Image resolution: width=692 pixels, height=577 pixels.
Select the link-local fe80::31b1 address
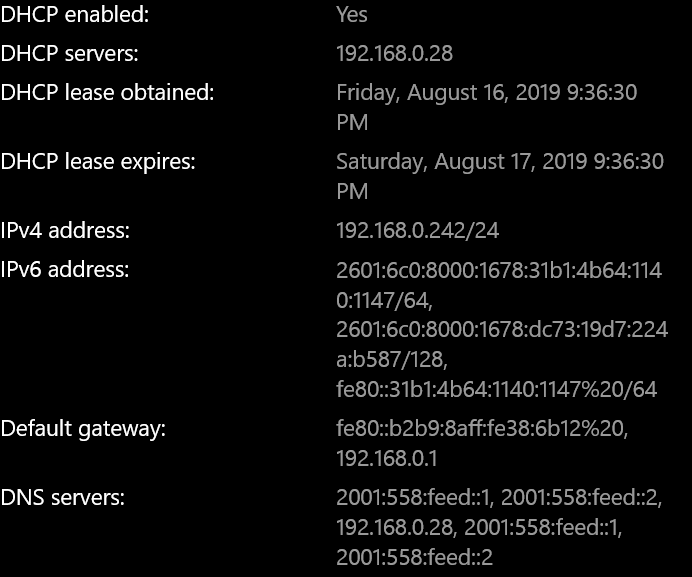coord(496,389)
